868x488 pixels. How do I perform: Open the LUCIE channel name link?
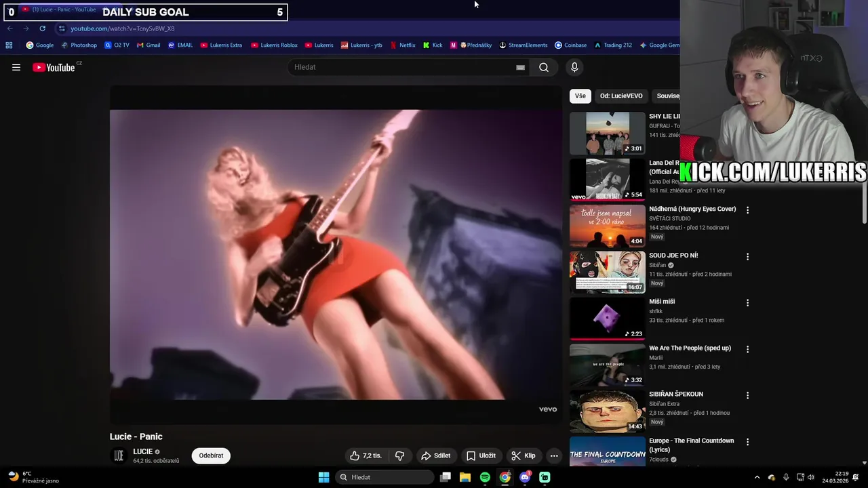click(x=142, y=451)
